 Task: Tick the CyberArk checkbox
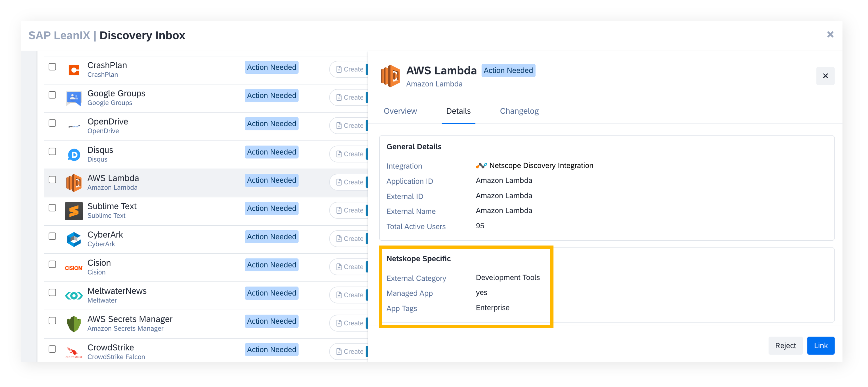[52, 236]
